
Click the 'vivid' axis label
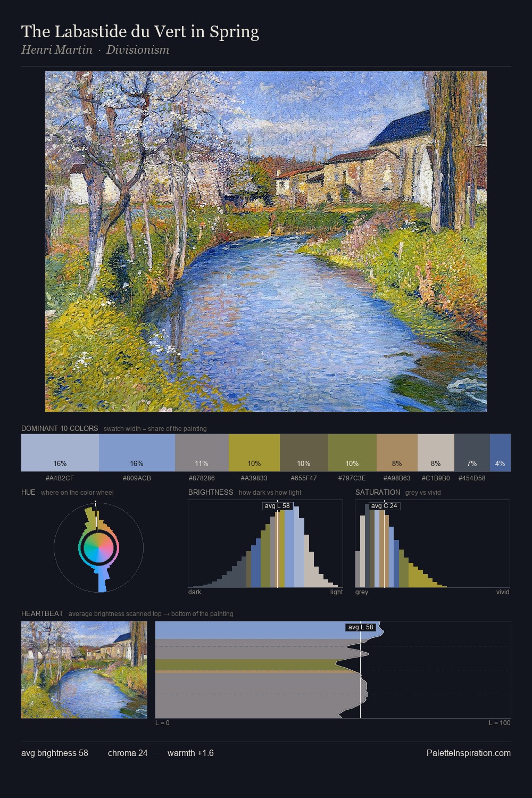[503, 592]
